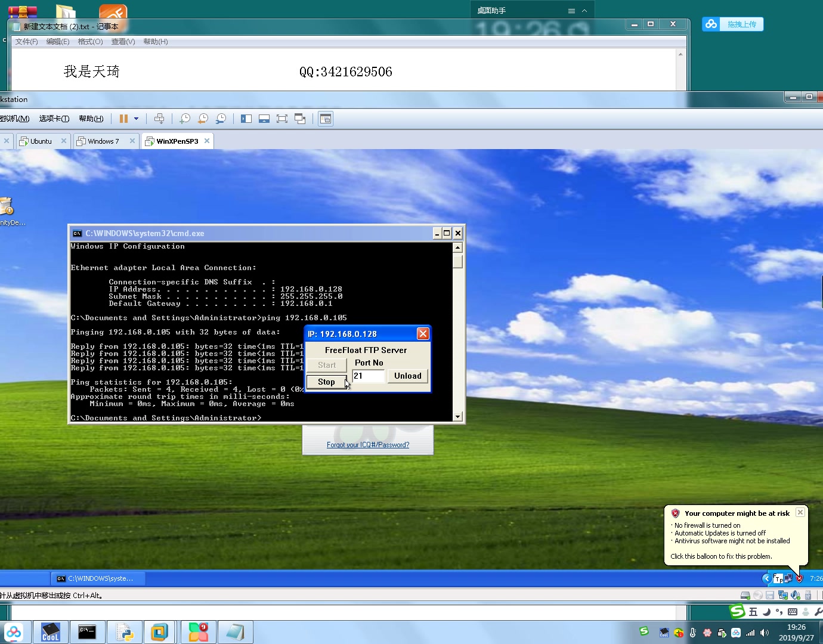The width and height of the screenshot is (823, 644).
Task: Close the security risk balloon notification
Action: coord(800,512)
